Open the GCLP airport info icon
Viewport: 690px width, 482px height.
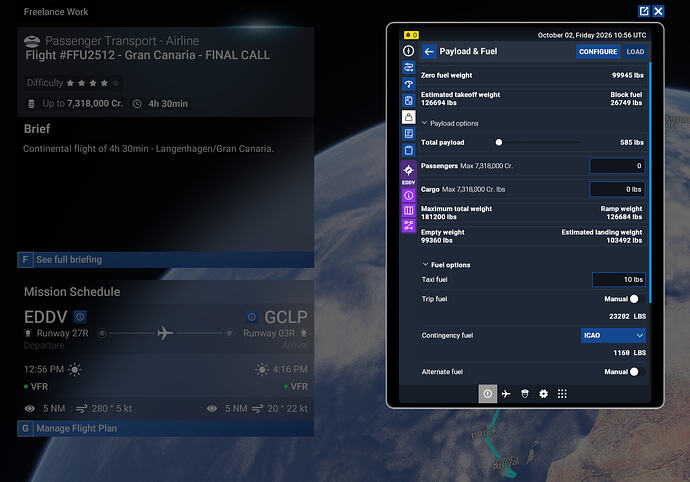(252, 316)
